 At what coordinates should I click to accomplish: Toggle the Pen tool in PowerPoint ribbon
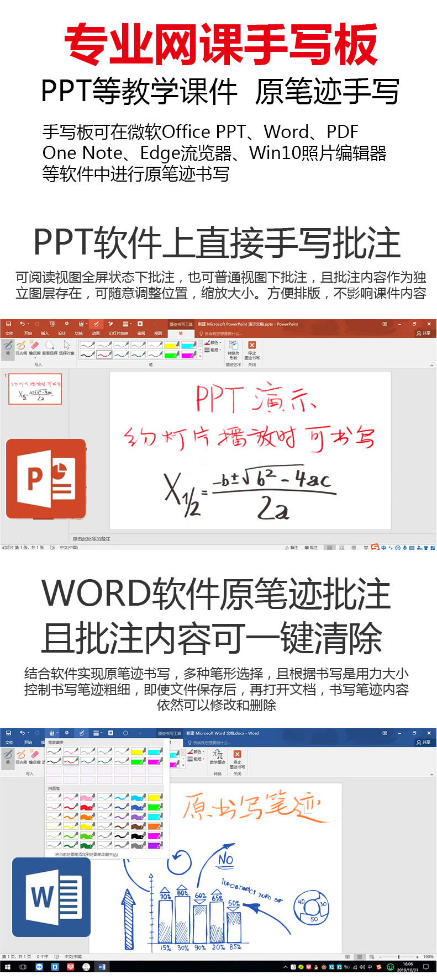(8, 347)
